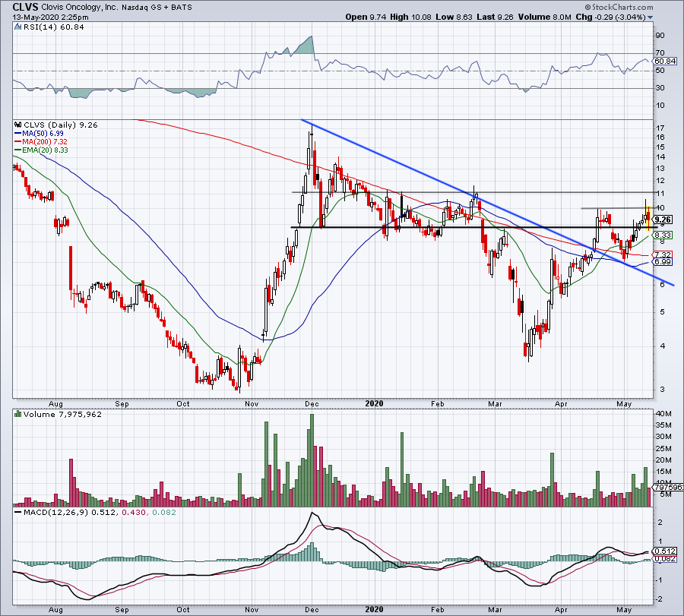Click the RSI(14) 60.84 legend text
This screenshot has width=684, height=616.
tap(54, 27)
